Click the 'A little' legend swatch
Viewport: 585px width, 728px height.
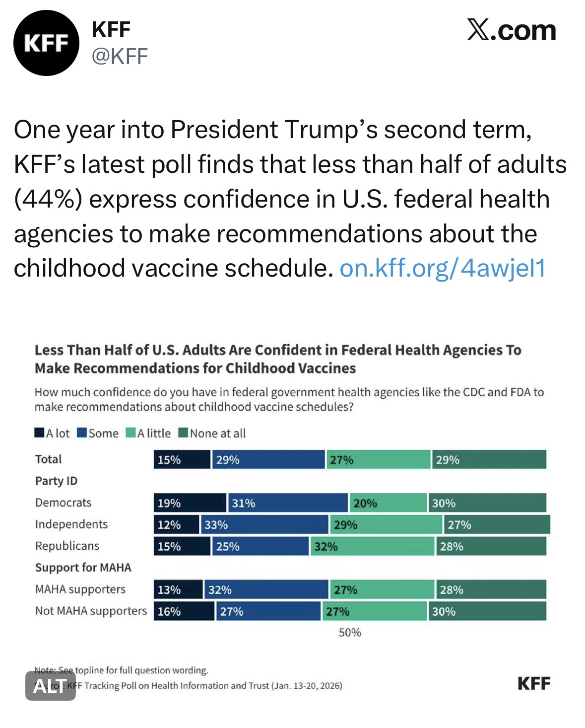pyautogui.click(x=131, y=433)
